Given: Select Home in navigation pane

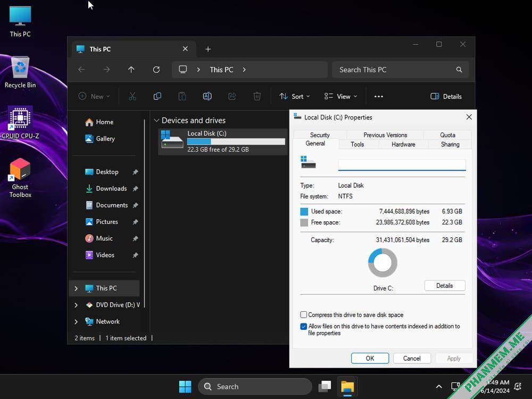Looking at the screenshot, I should 105,122.
